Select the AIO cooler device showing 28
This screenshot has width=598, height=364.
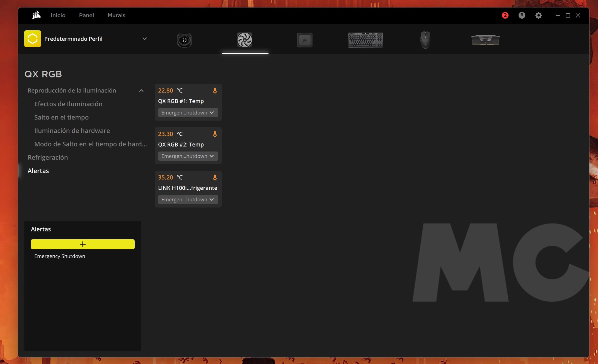[x=184, y=40]
